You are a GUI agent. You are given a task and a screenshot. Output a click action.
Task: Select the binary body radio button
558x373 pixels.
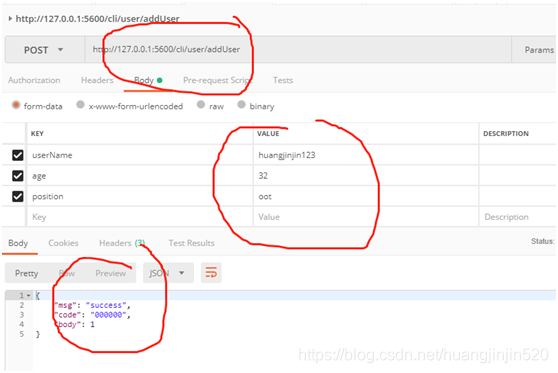coord(241,105)
